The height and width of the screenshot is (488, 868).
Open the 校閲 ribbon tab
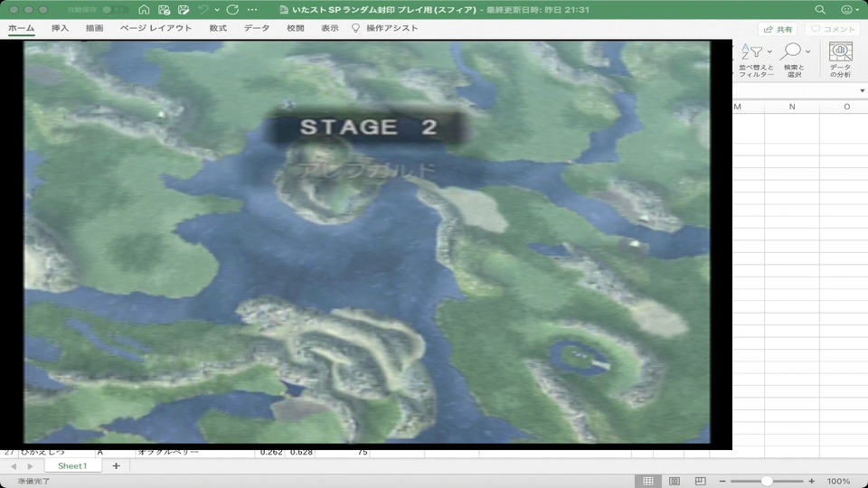pyautogui.click(x=296, y=28)
